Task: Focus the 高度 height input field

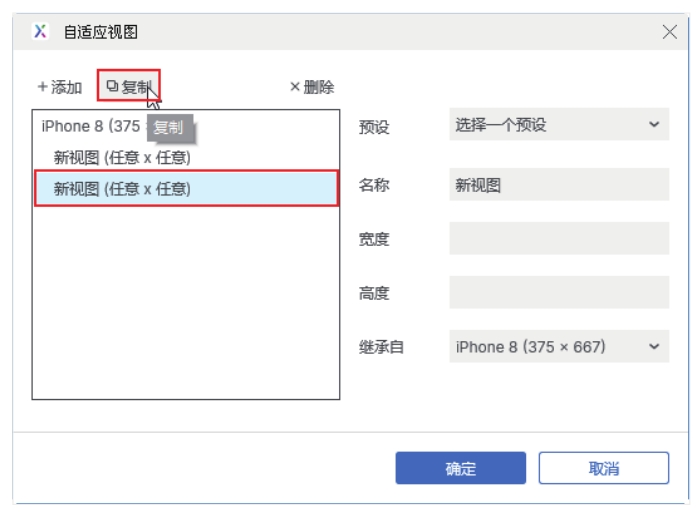Action: coord(558,293)
